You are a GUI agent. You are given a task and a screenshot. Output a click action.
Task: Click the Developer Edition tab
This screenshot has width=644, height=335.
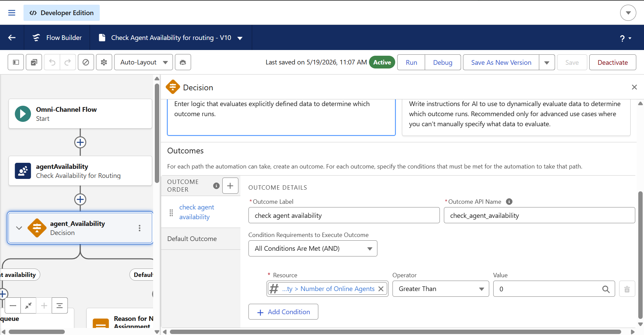point(61,13)
